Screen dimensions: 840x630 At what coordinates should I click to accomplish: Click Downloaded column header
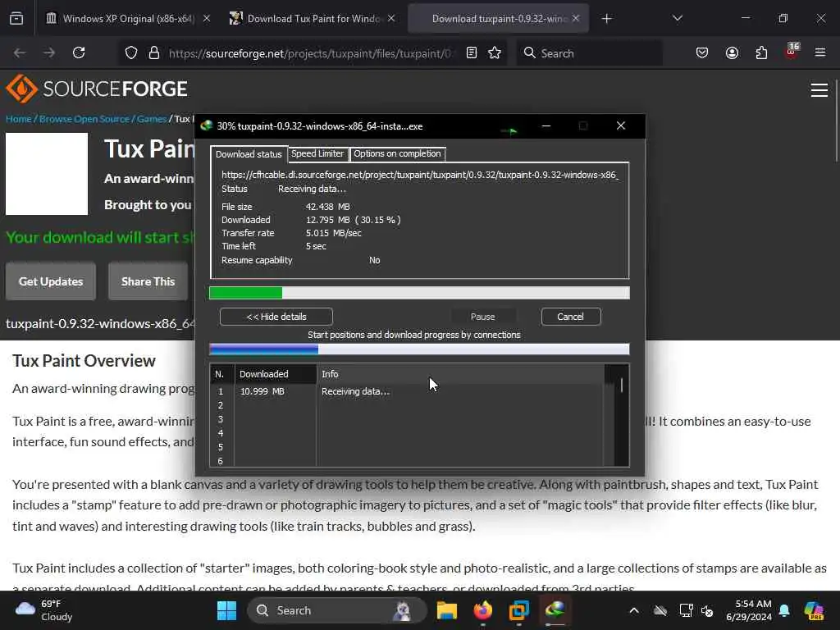coord(276,374)
